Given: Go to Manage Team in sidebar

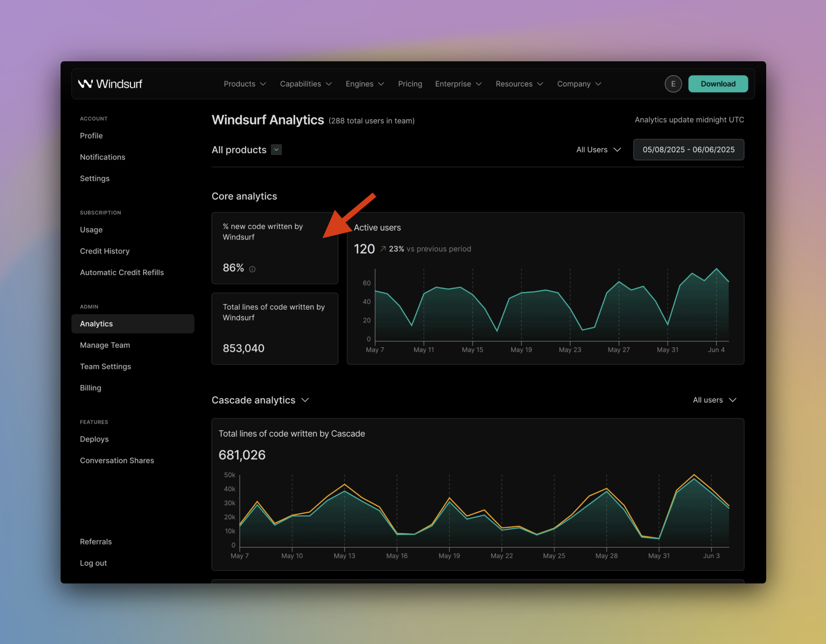Looking at the screenshot, I should (x=105, y=345).
